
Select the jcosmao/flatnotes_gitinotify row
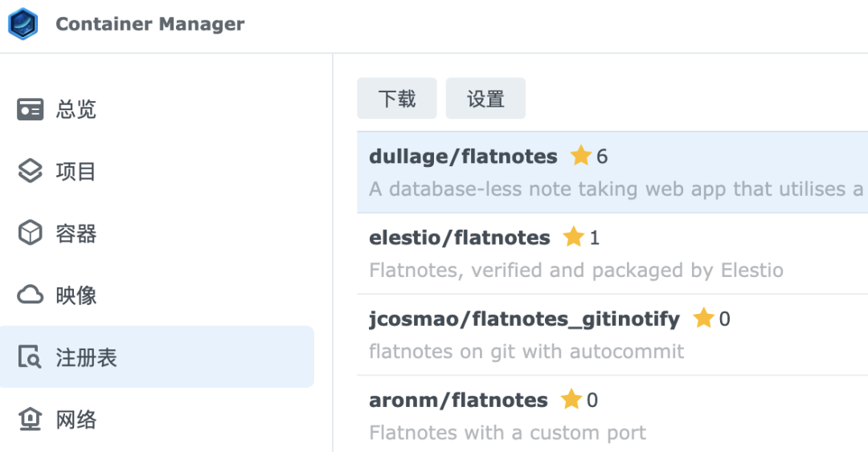(611, 335)
